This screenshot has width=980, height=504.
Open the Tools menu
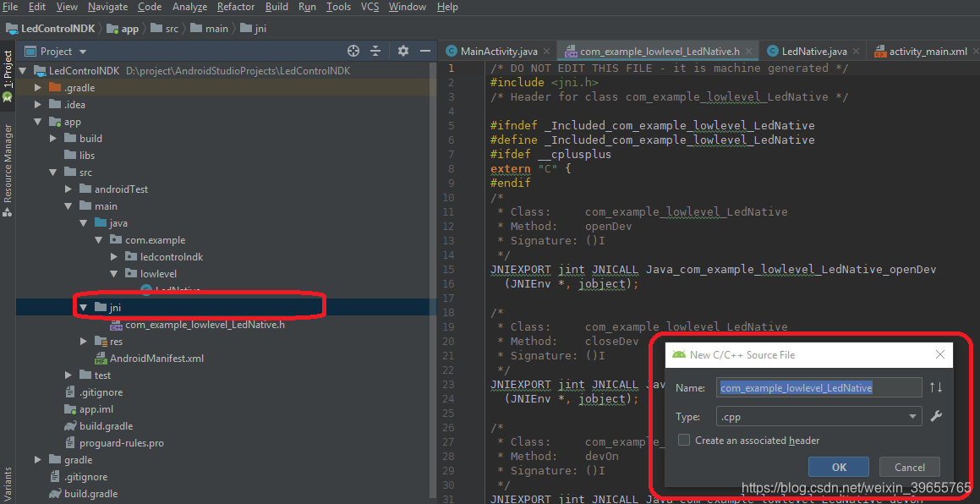tap(338, 7)
